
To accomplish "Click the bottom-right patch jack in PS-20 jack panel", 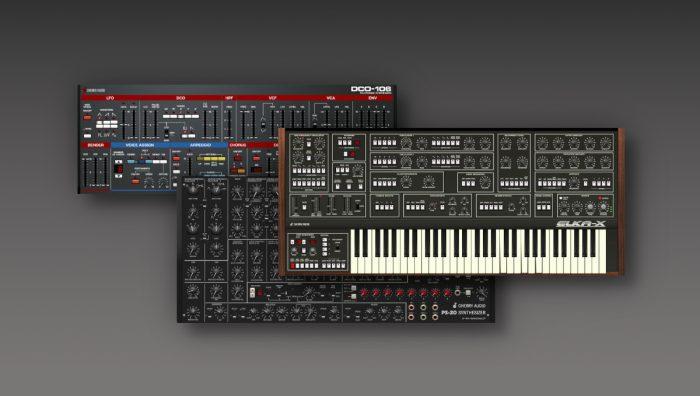I will (435, 317).
